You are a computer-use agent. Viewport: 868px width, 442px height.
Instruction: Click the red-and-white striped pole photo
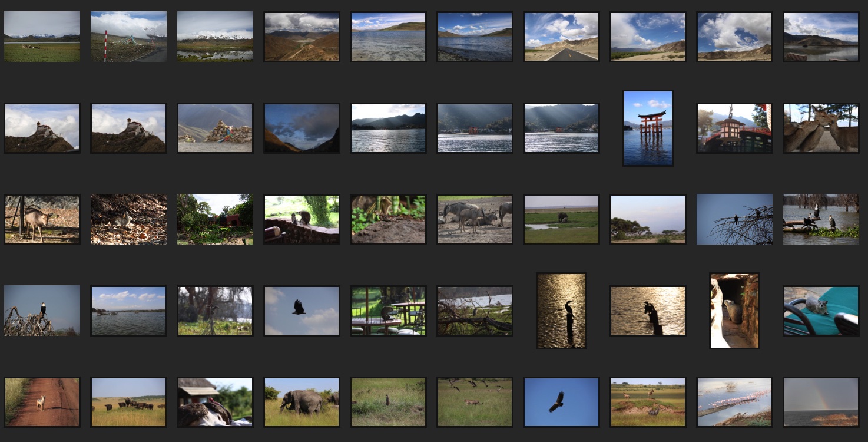coord(128,37)
